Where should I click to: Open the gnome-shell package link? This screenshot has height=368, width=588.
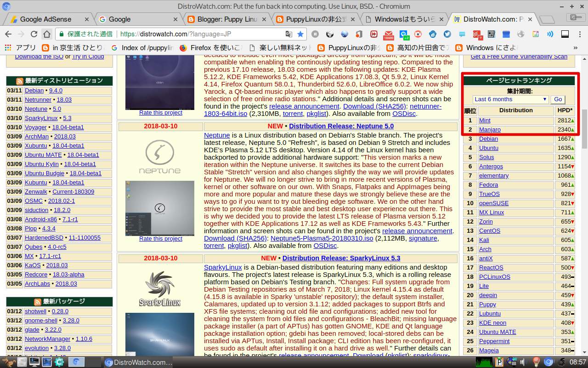click(41, 321)
